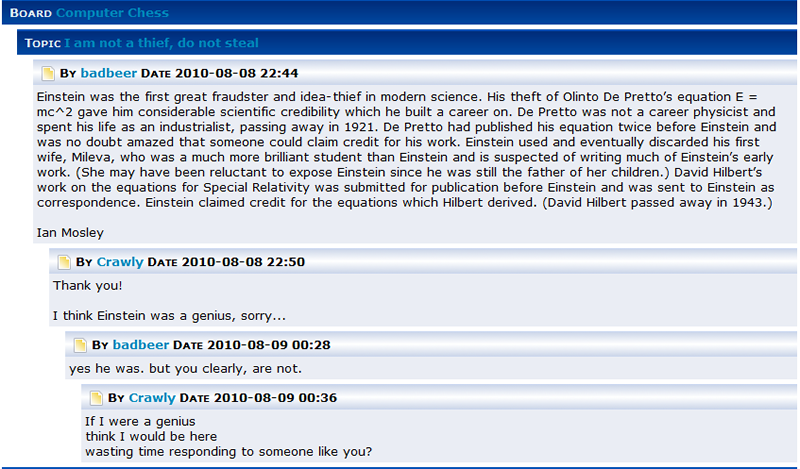Click the post icon on Crawly's 22:50 reply
Image resolution: width=800 pixels, height=469 pixels.
click(64, 262)
